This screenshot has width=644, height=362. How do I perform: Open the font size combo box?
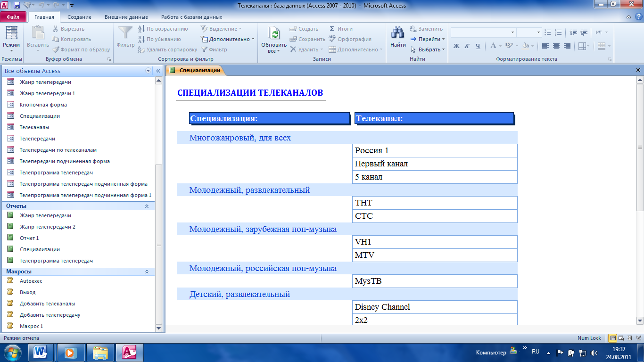(529, 33)
